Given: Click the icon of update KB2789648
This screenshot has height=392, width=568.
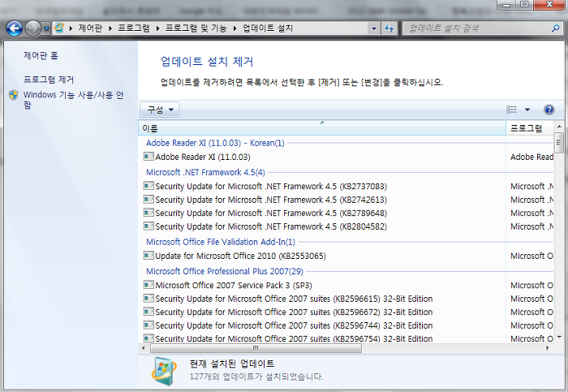Looking at the screenshot, I should click(148, 213).
